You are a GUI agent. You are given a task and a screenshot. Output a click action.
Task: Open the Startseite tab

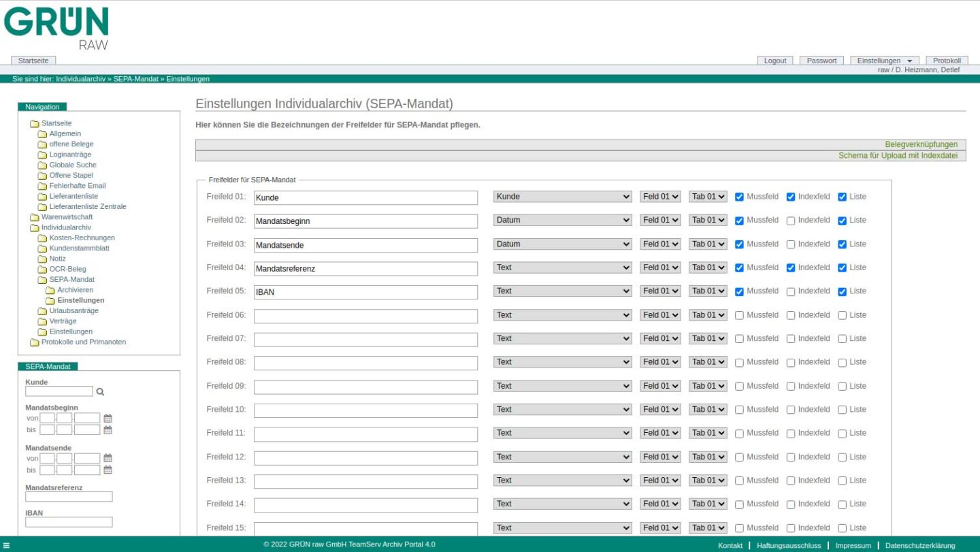[x=33, y=61]
